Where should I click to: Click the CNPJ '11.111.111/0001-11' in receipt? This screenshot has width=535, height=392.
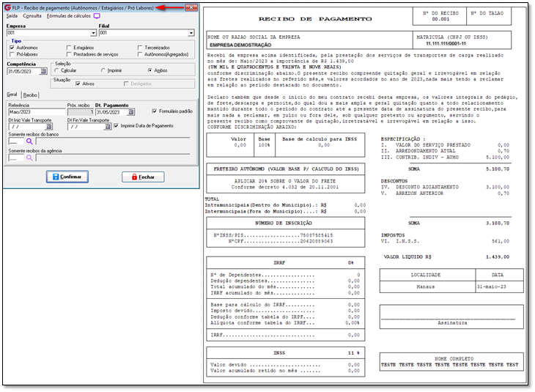point(446,44)
